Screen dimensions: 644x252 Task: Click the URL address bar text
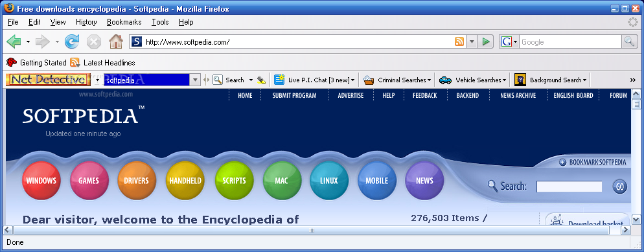tap(187, 42)
